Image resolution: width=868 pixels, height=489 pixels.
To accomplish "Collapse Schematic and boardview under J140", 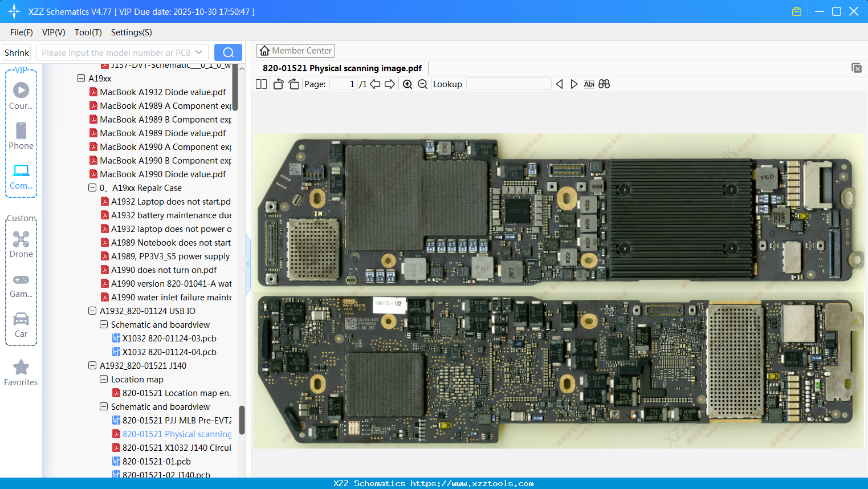I will tap(104, 407).
